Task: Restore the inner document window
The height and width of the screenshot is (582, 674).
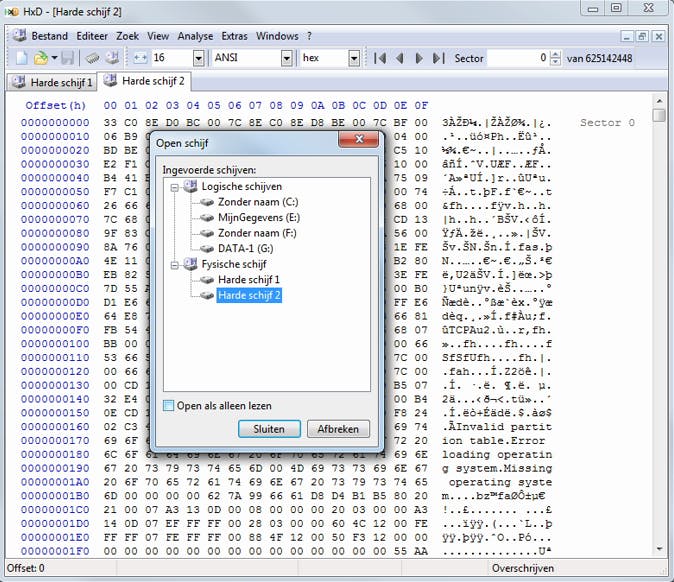Action: [642, 36]
